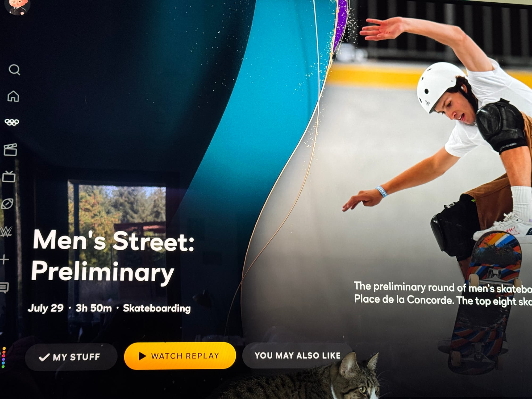Select the Skateboarding category label
The image size is (532, 399).
point(157,308)
